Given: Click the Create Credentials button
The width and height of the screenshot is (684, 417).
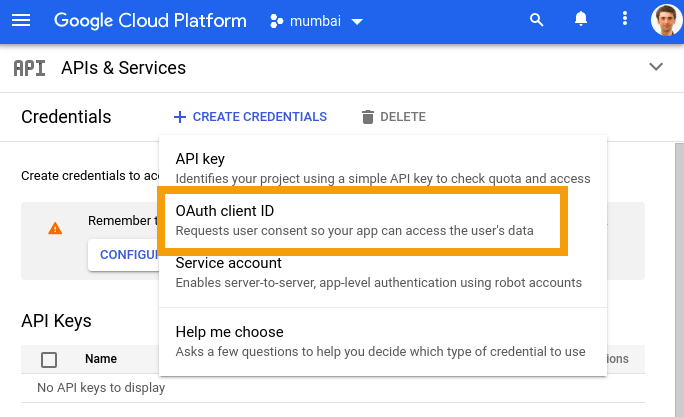Looking at the screenshot, I should coord(250,117).
